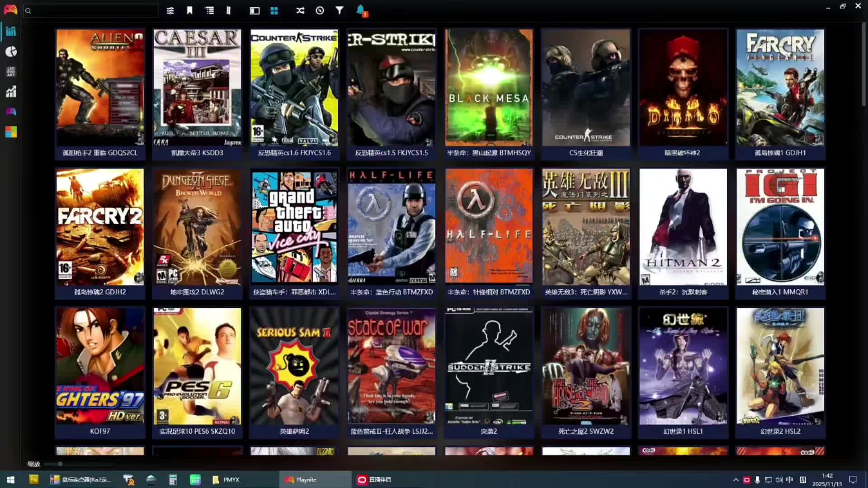Screen dimensions: 868x488
Task: Open the pie chart statistics sidebar view
Action: pyautogui.click(x=11, y=52)
